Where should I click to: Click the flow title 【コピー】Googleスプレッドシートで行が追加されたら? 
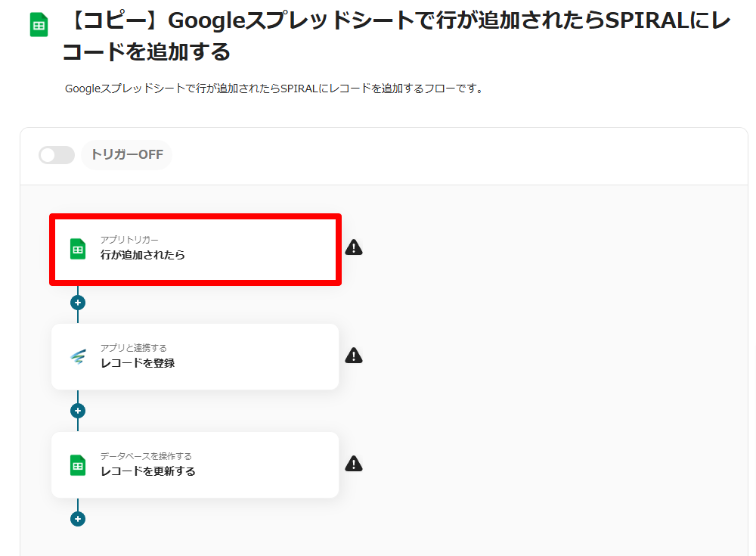[396, 36]
